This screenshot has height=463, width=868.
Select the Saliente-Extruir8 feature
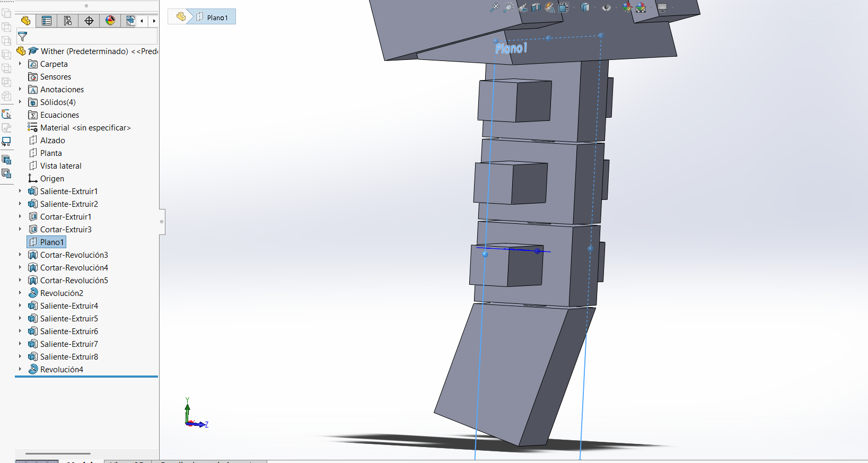[x=63, y=357]
